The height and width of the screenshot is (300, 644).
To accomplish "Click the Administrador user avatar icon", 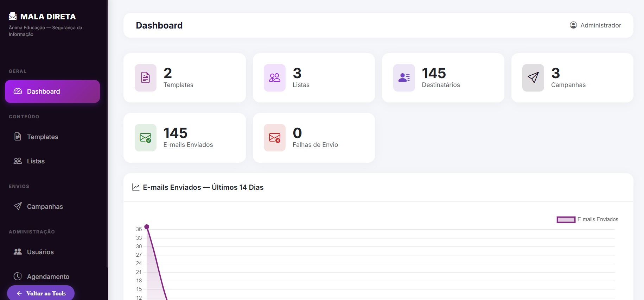I will [x=573, y=25].
